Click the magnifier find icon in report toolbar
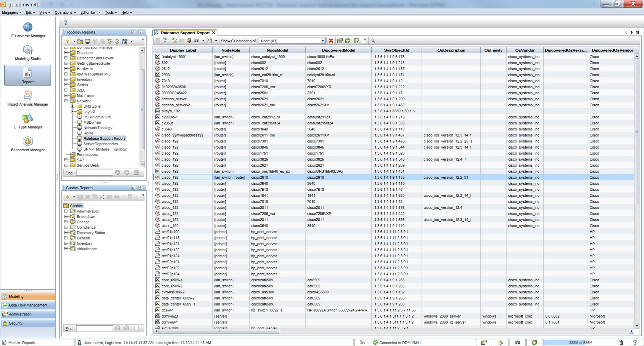The image size is (644, 346). pos(373,41)
